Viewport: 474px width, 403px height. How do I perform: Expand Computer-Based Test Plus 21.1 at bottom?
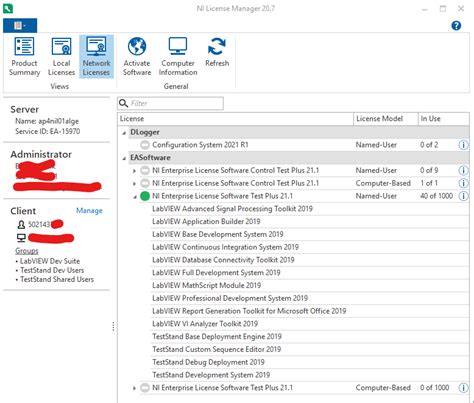134,388
